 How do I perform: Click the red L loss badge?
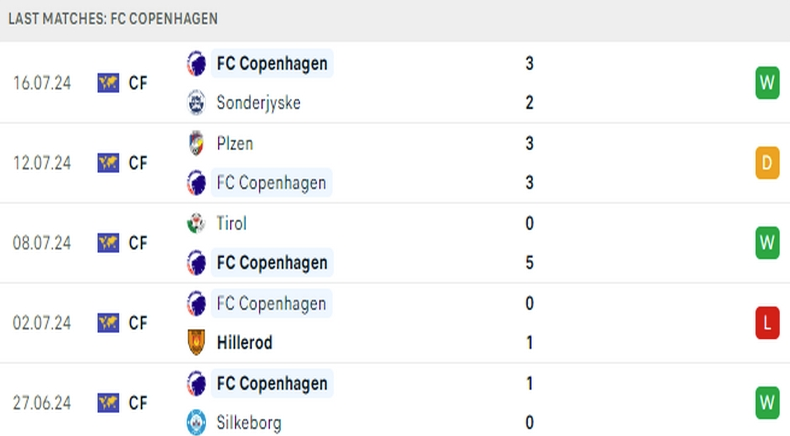767,323
